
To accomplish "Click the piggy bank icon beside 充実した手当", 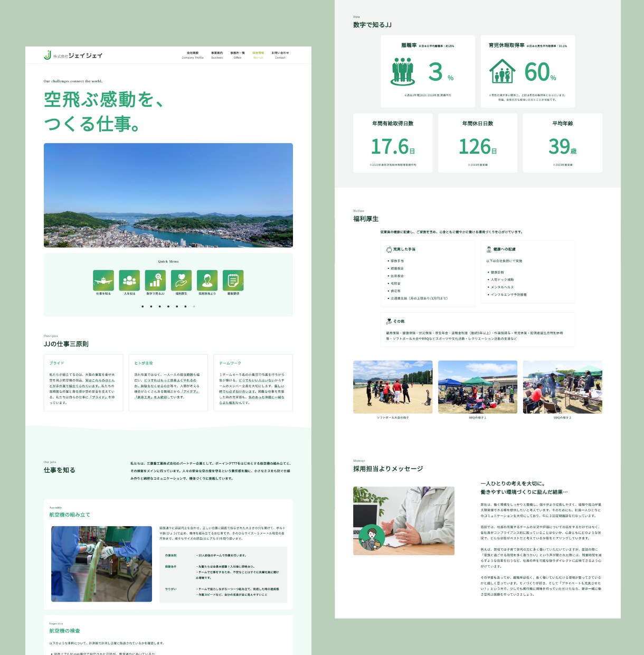I will click(x=389, y=249).
